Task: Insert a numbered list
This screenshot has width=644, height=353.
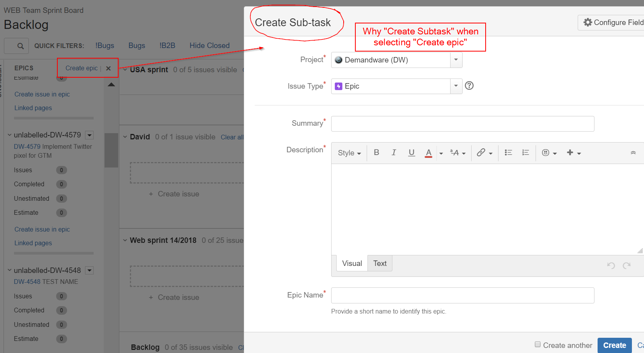Action: 525,152
